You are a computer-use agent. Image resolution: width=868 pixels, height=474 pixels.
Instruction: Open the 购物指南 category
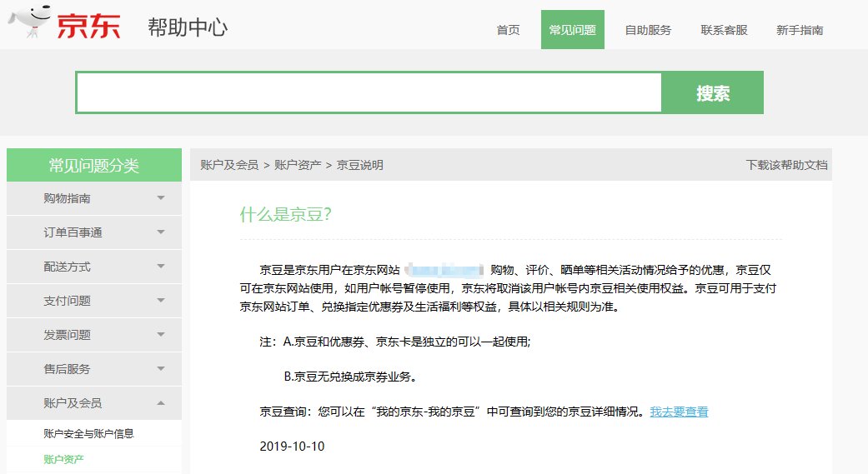coord(67,198)
